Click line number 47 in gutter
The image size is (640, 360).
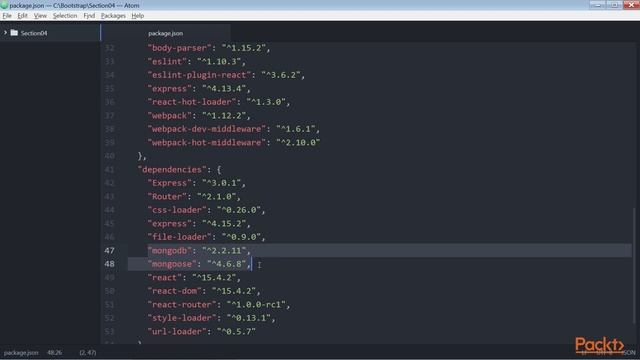109,250
